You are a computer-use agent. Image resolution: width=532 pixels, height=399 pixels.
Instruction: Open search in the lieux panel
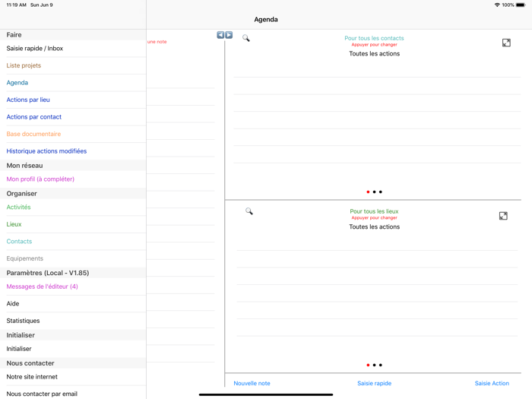(249, 211)
